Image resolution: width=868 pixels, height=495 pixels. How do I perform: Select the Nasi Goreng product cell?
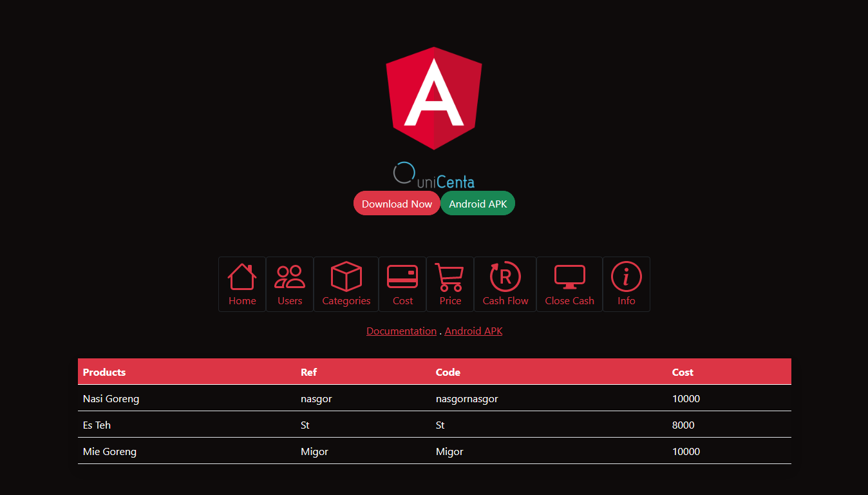(187, 398)
